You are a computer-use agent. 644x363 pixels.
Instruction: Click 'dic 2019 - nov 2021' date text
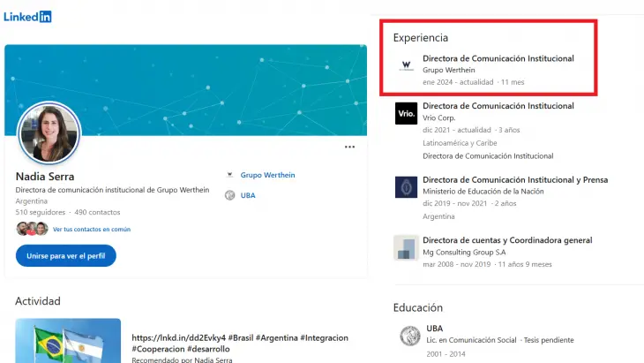454,203
